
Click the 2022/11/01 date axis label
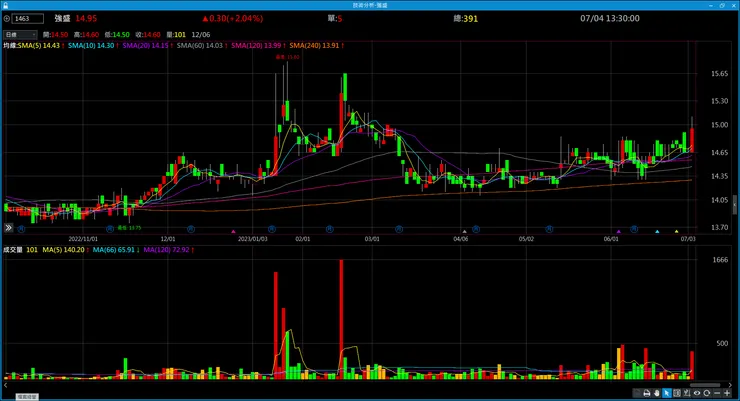pyautogui.click(x=83, y=239)
